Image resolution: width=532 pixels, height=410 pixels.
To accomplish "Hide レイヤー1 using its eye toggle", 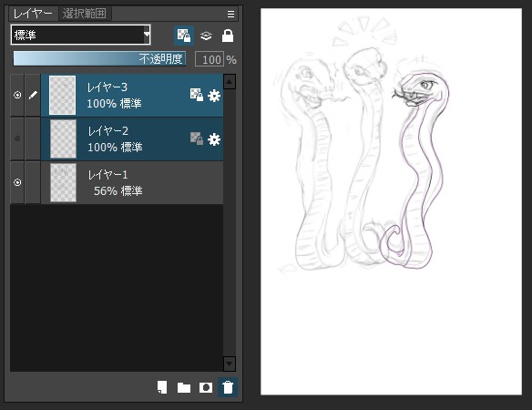I will click(17, 182).
